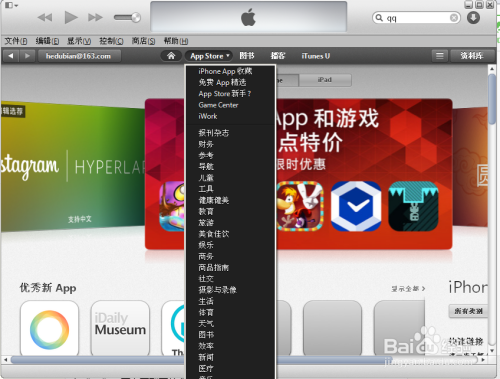The image size is (500, 379).
Task: Choose the 图书 category in dropdown list
Action: coord(206,335)
